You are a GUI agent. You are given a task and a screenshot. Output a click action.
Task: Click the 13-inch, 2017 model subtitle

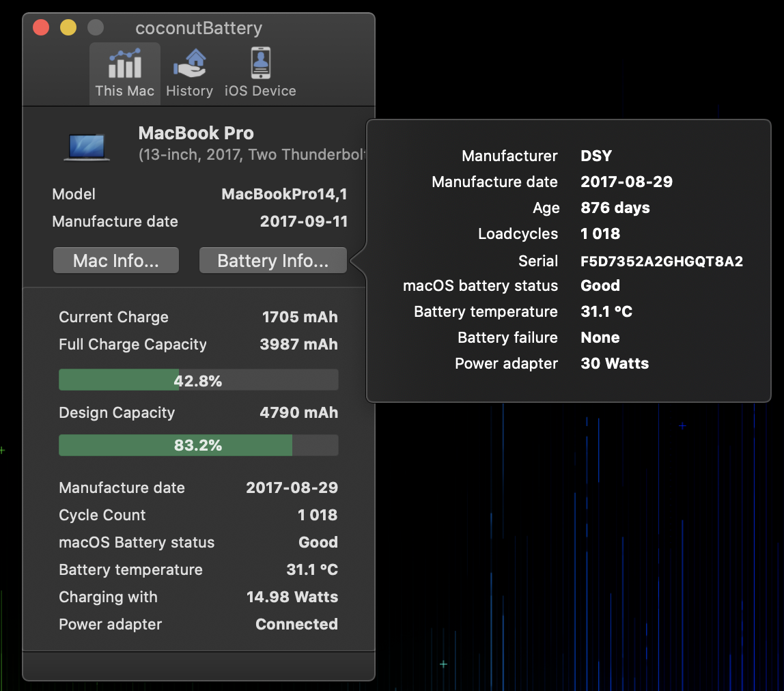point(253,154)
